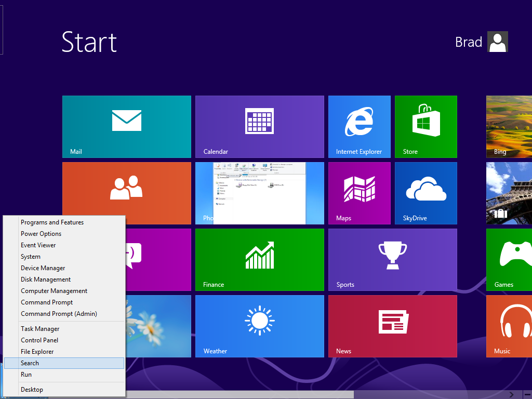Screen dimensions: 532x399
Task: Open the Music tile
Action: point(509,326)
